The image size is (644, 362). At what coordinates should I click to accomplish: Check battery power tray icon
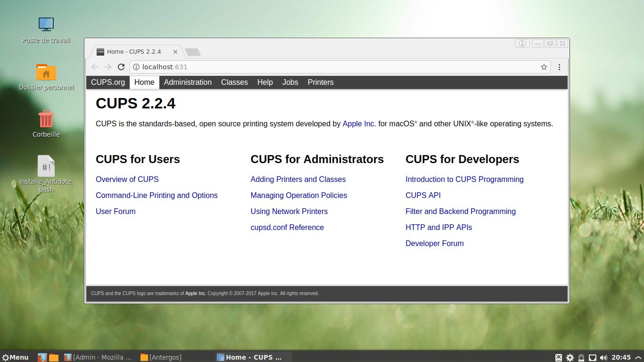click(x=581, y=357)
